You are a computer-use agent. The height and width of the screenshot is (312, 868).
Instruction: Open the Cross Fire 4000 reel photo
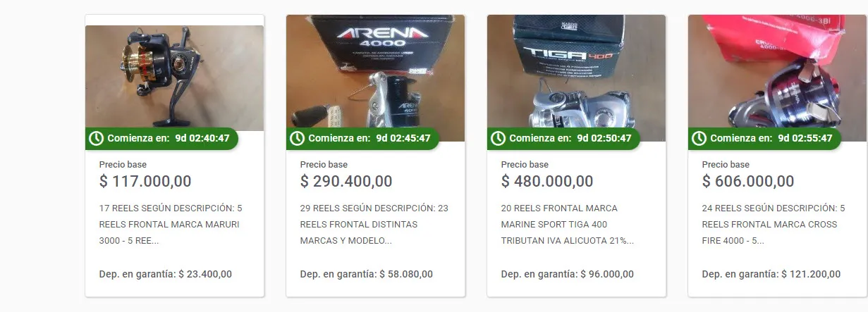click(x=777, y=77)
